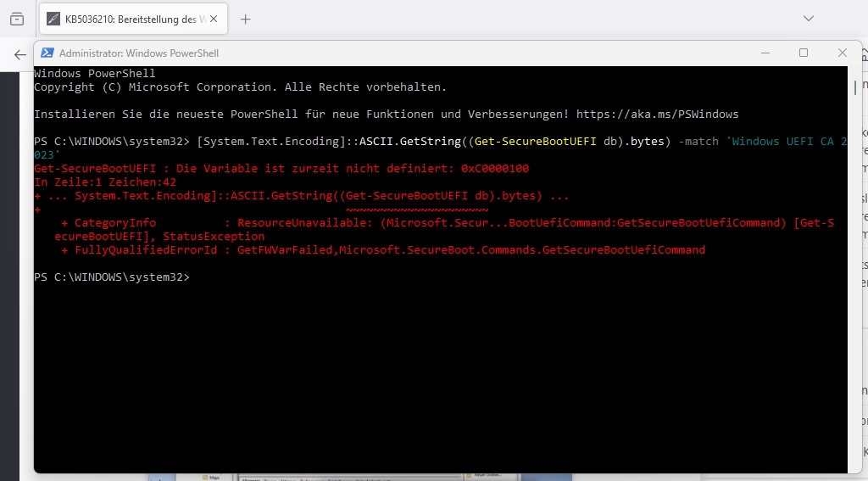Screen dimensions: 868x481
Task: Switch to the KB5036210 browser tab
Action: (x=133, y=19)
